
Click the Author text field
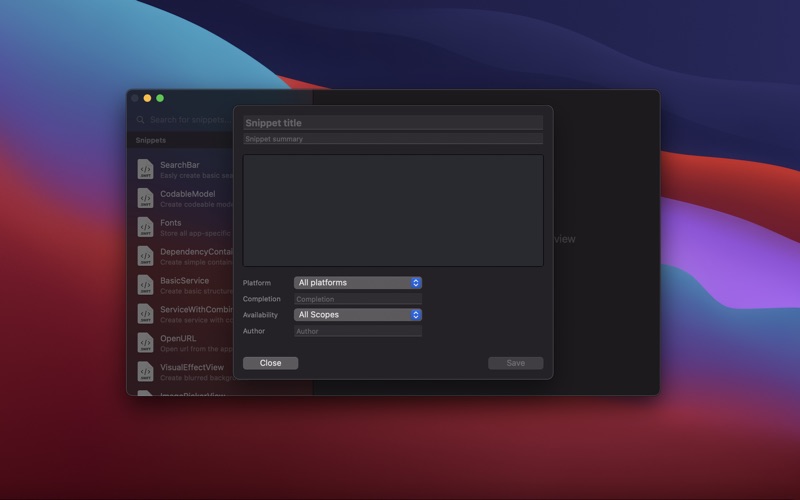(358, 331)
